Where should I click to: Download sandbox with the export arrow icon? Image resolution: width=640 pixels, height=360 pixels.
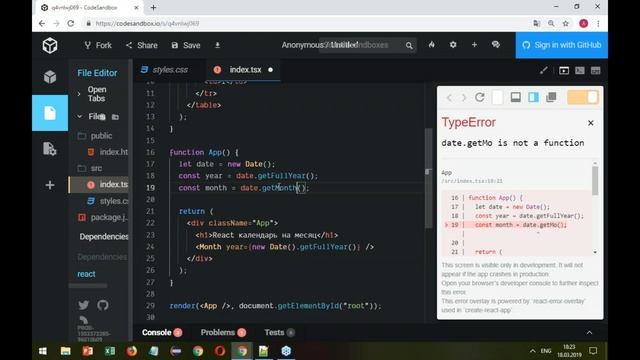point(218,45)
